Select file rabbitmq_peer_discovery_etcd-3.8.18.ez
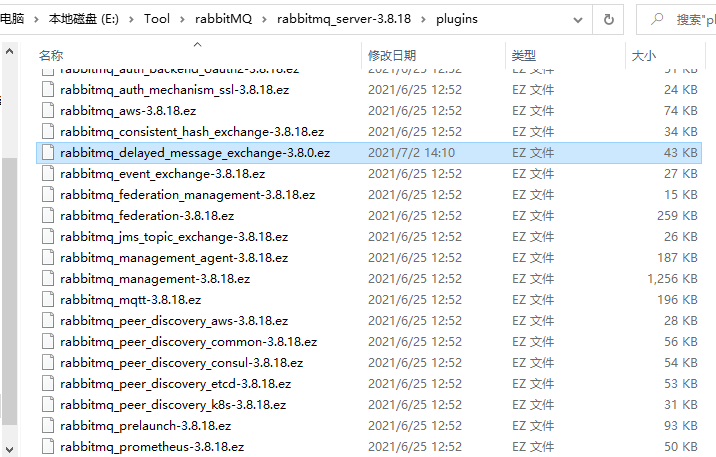This screenshot has height=457, width=716. pyautogui.click(x=175, y=383)
